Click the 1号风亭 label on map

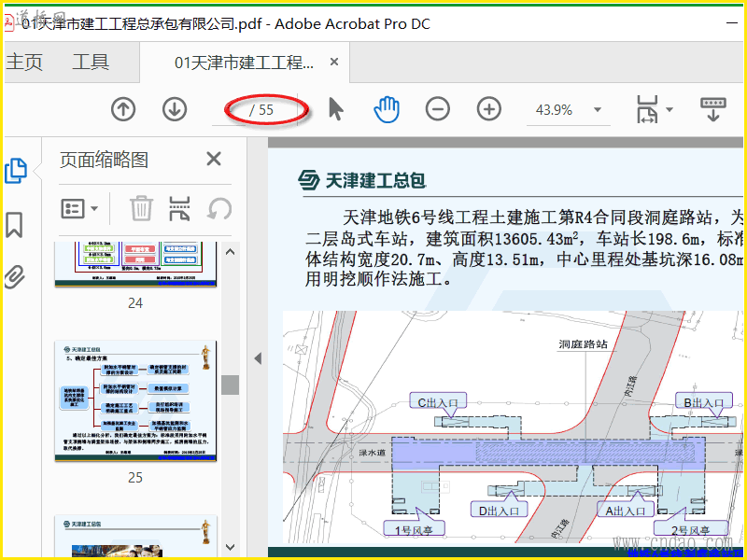pos(414,529)
